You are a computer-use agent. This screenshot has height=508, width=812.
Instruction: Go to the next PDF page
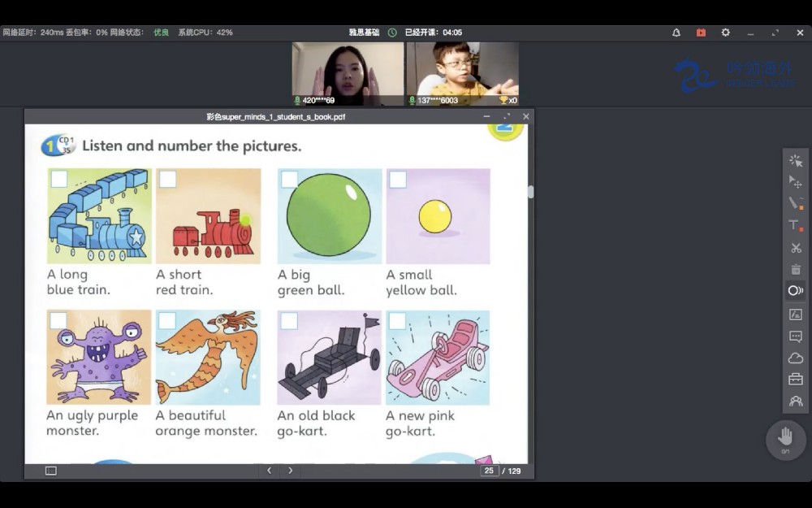pos(291,471)
